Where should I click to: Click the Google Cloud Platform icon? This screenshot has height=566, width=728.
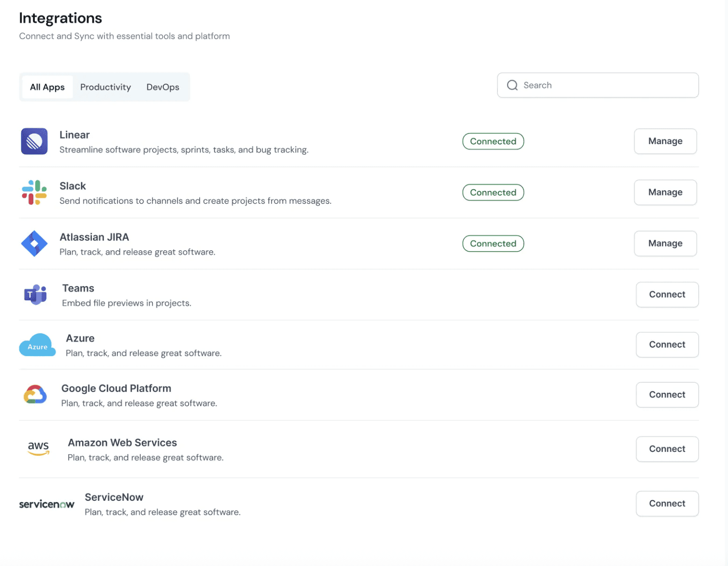(35, 395)
